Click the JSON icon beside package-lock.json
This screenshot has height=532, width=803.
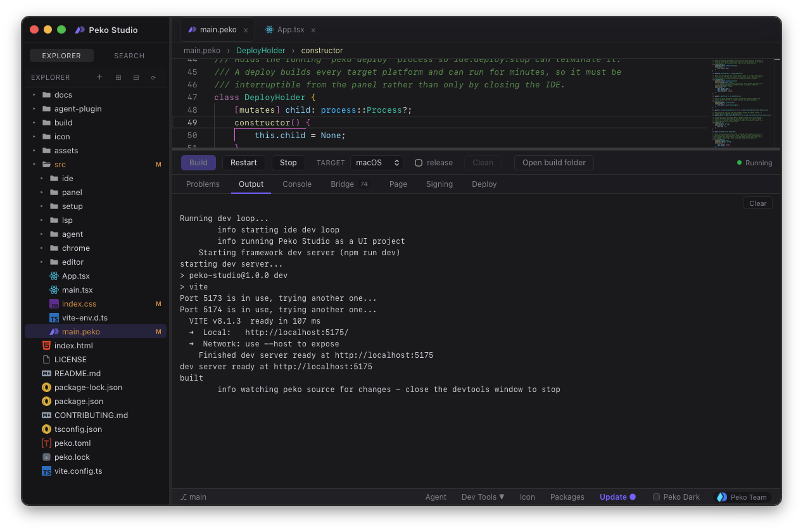point(46,388)
